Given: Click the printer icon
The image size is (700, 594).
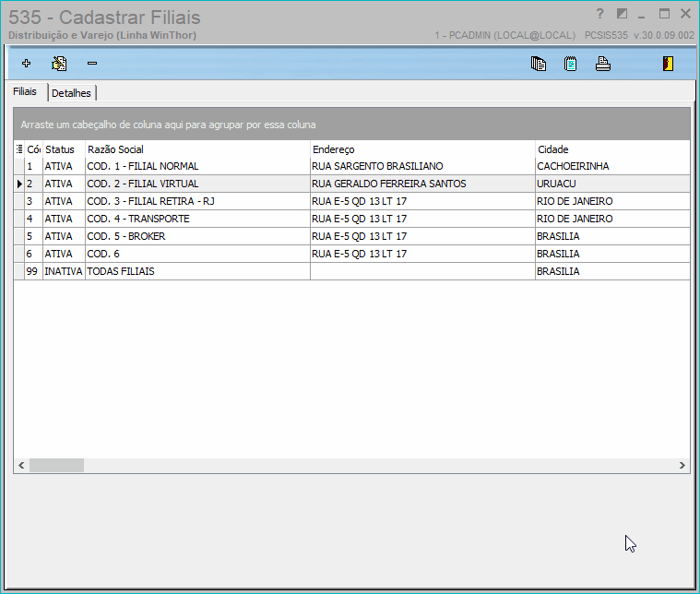Looking at the screenshot, I should click(602, 64).
